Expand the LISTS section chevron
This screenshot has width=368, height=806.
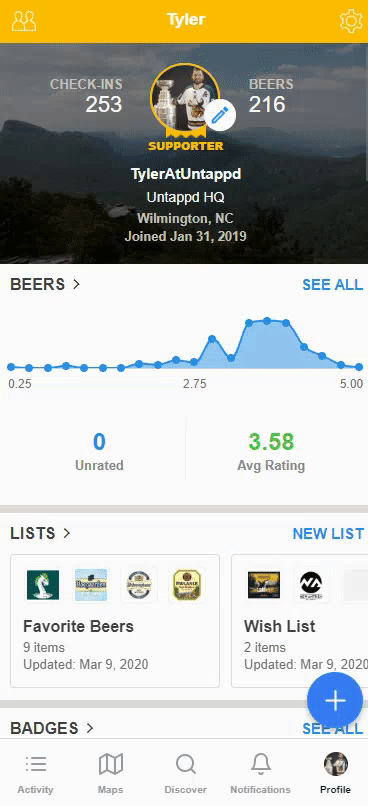(66, 534)
